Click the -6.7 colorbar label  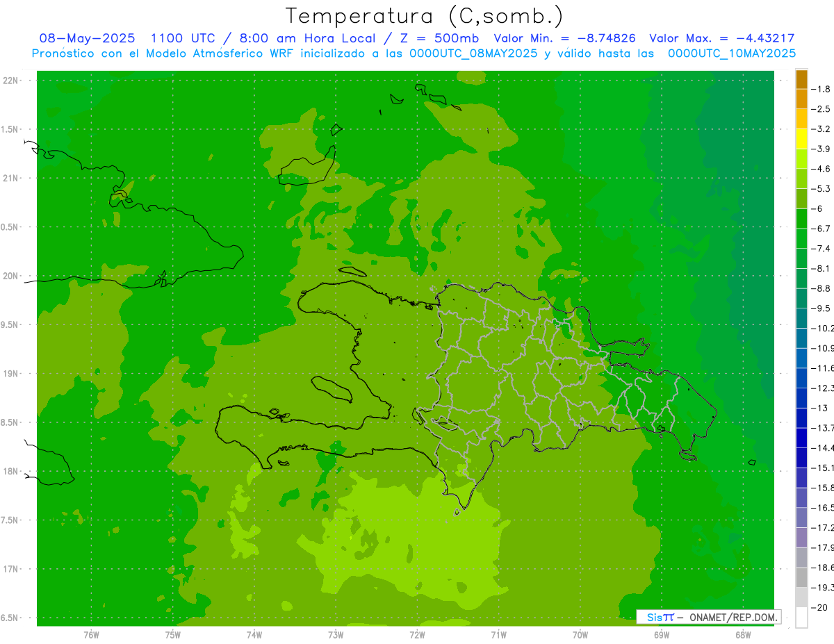click(x=821, y=229)
